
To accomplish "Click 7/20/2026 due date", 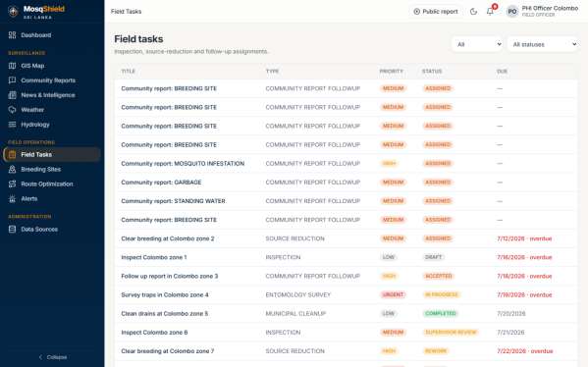I will click(x=511, y=313).
